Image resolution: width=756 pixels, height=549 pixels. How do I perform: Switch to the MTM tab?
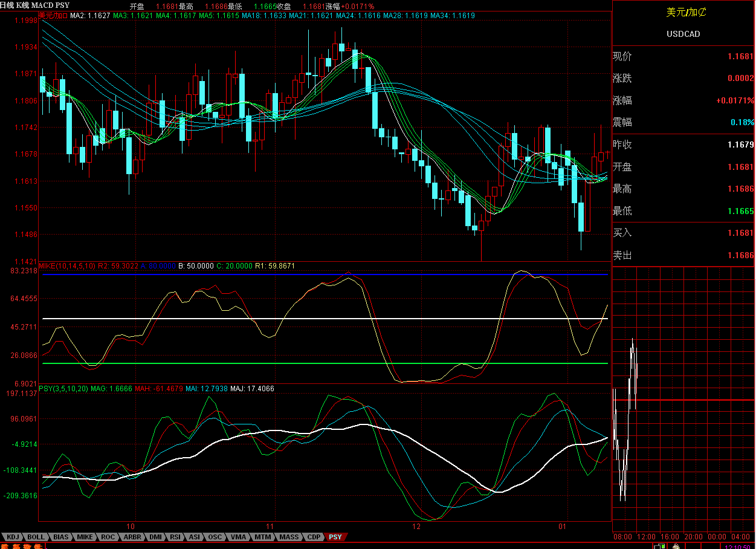[262, 537]
